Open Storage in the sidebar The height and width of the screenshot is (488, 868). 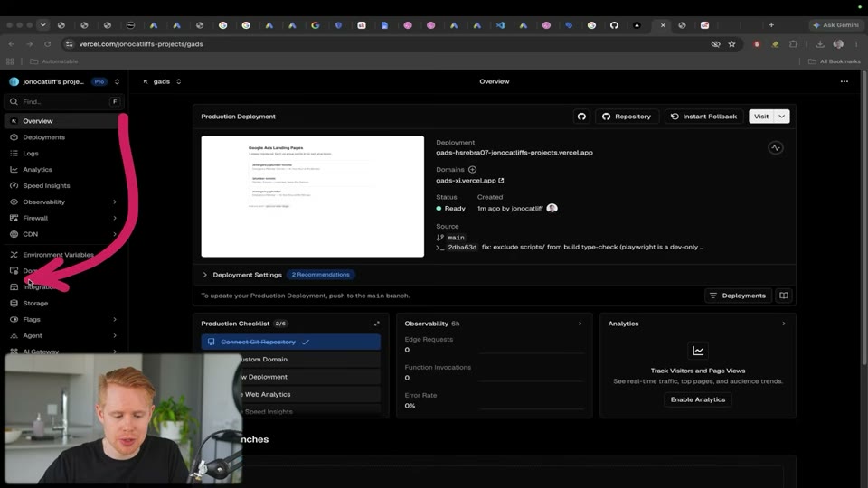(x=63, y=304)
